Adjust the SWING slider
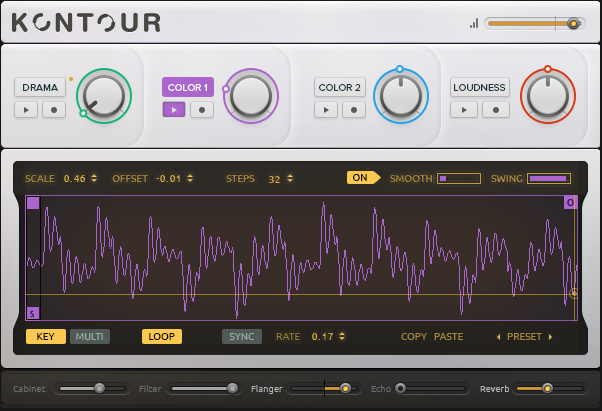The width and height of the screenshot is (602, 411). (549, 178)
